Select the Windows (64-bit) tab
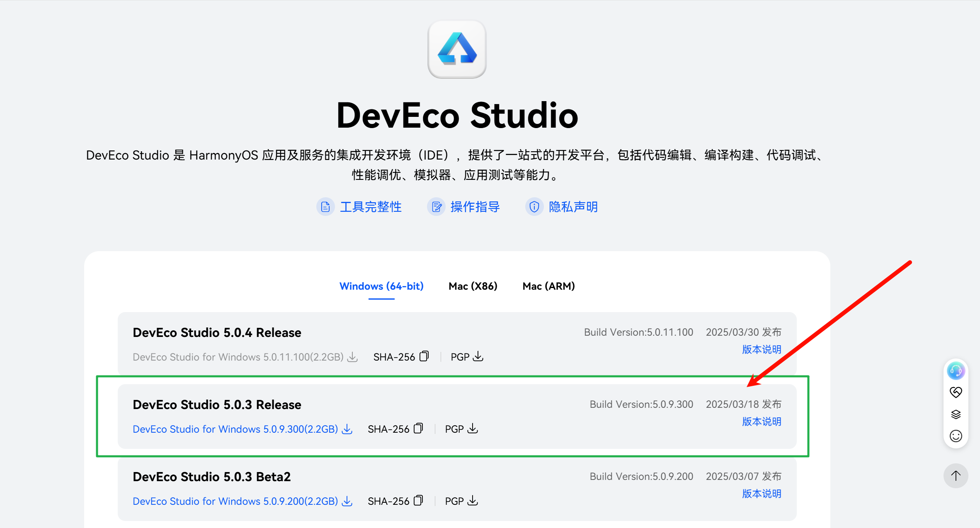This screenshot has width=980, height=528. pyautogui.click(x=381, y=286)
